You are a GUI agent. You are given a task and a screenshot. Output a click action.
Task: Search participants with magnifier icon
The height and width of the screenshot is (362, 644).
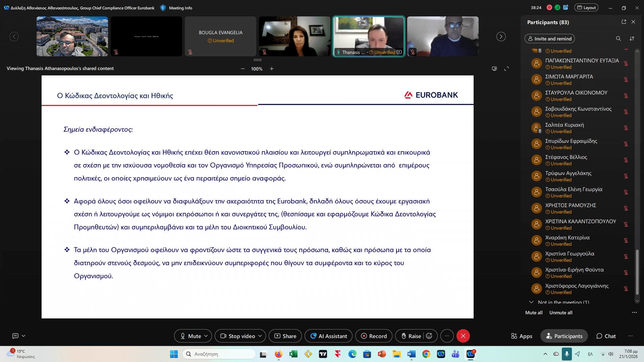click(618, 39)
